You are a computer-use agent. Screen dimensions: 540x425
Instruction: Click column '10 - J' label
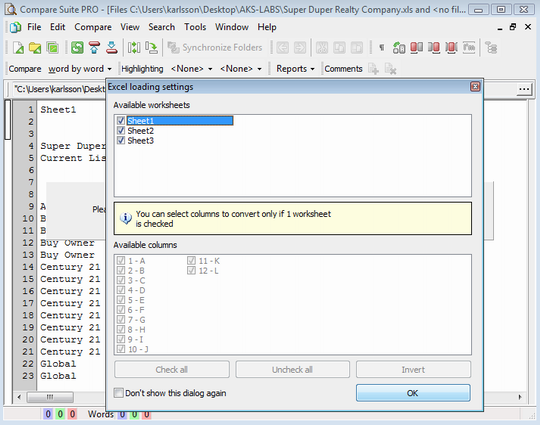pyautogui.click(x=138, y=349)
